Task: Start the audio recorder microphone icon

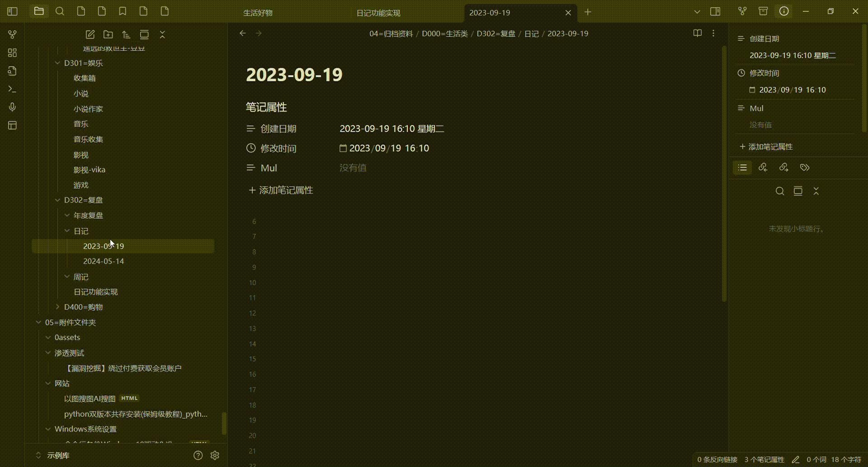Action: pos(12,107)
